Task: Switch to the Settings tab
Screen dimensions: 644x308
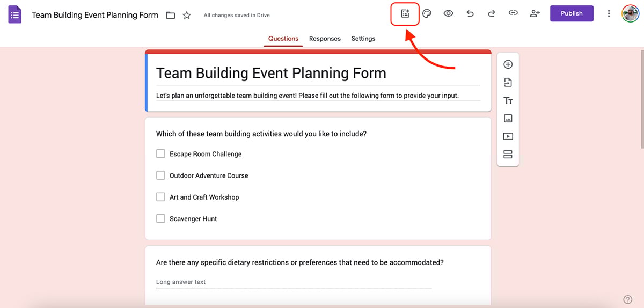Action: point(363,39)
